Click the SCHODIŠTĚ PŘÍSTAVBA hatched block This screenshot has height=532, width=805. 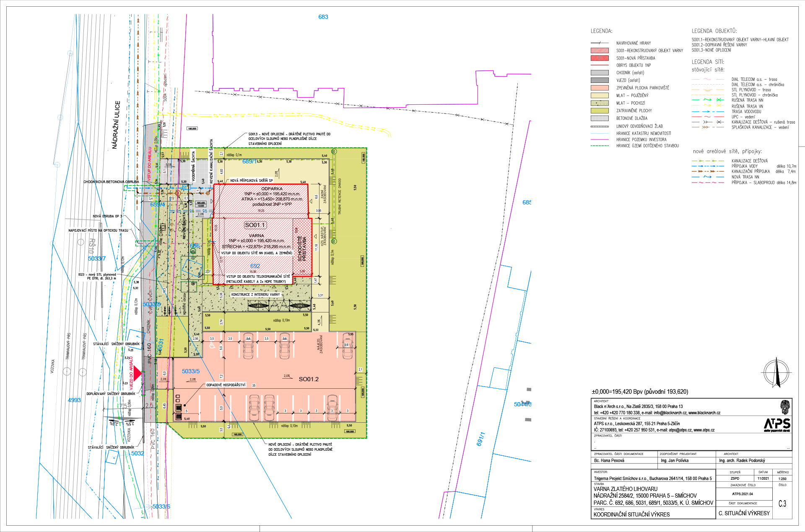[x=302, y=248]
